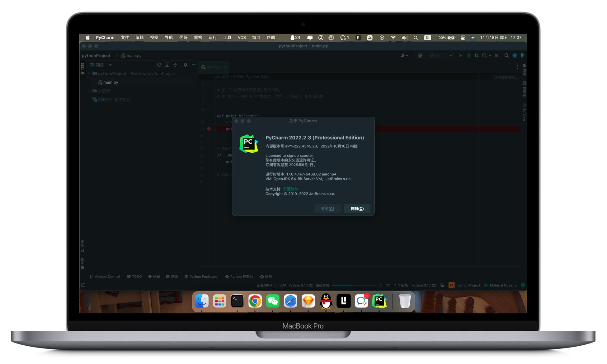Open the 文件 menu
The image size is (607, 364).
pyautogui.click(x=125, y=38)
